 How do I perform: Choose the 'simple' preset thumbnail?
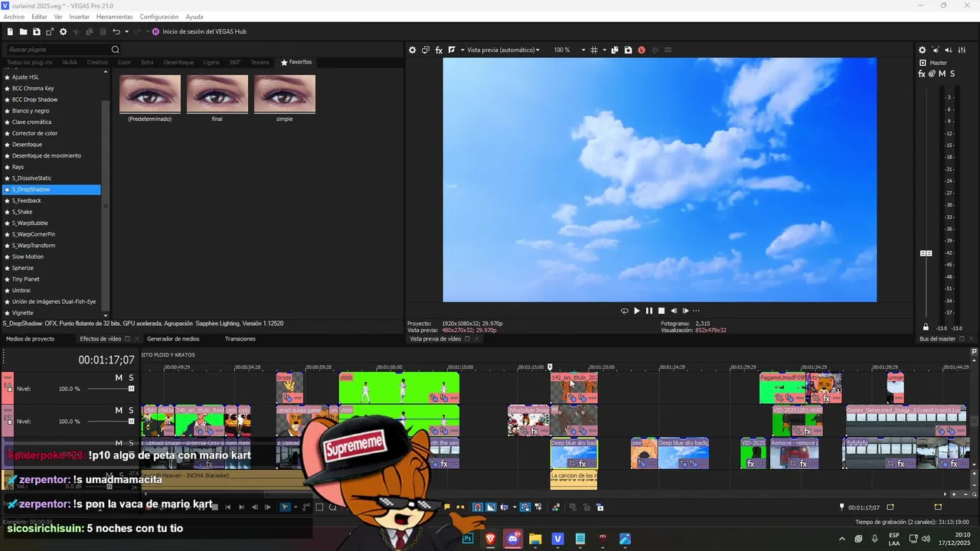coord(285,93)
